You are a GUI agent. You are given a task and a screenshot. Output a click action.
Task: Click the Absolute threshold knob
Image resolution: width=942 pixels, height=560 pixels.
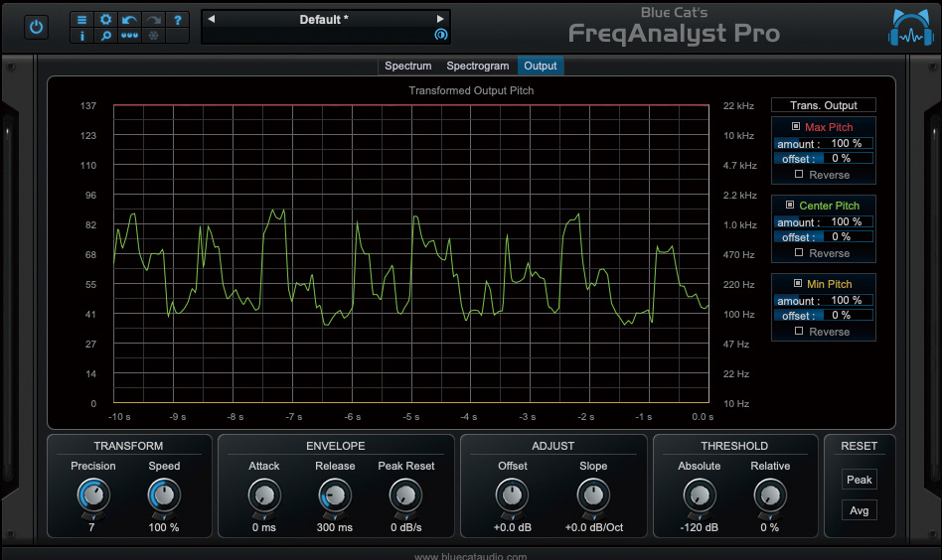[x=700, y=495]
